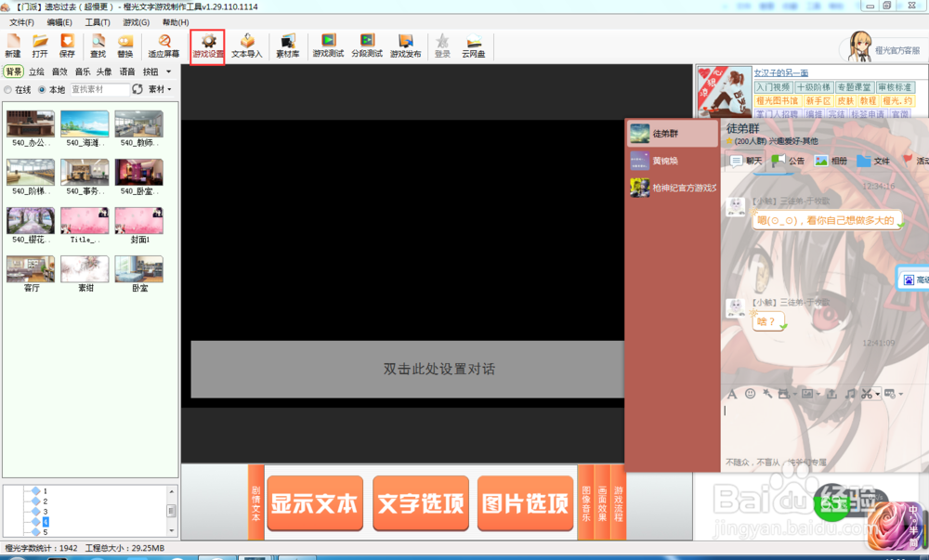Expand the 按钮 category dropdown arrow
Viewport: 929px width, 560px height.
(x=166, y=73)
